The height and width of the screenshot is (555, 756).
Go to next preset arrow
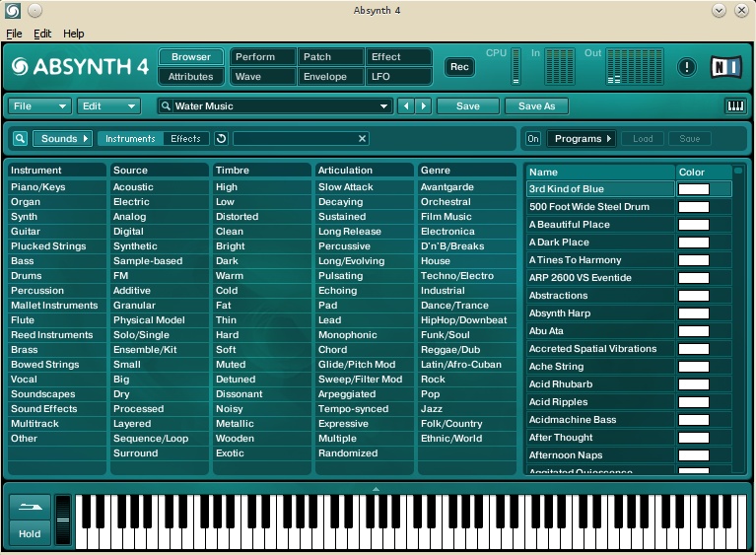tap(423, 106)
